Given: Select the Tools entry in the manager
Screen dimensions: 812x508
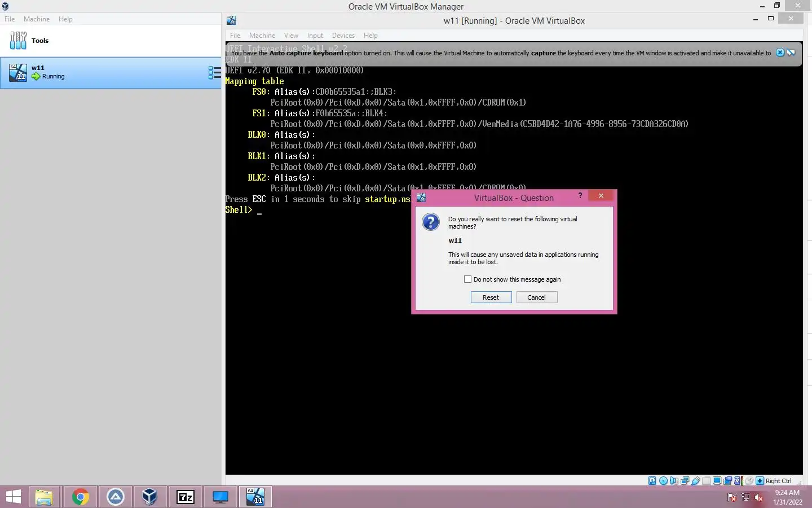Looking at the screenshot, I should (111, 41).
